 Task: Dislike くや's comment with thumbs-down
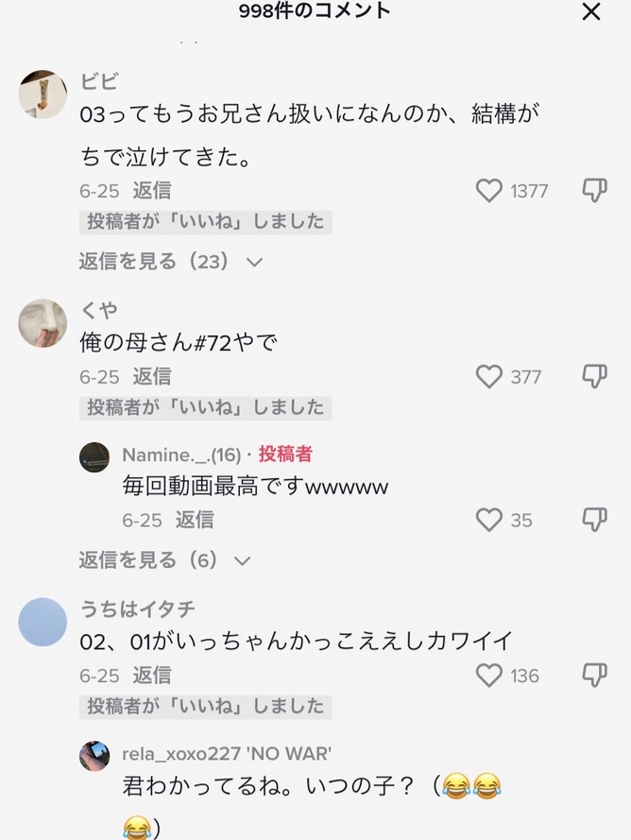click(x=594, y=376)
